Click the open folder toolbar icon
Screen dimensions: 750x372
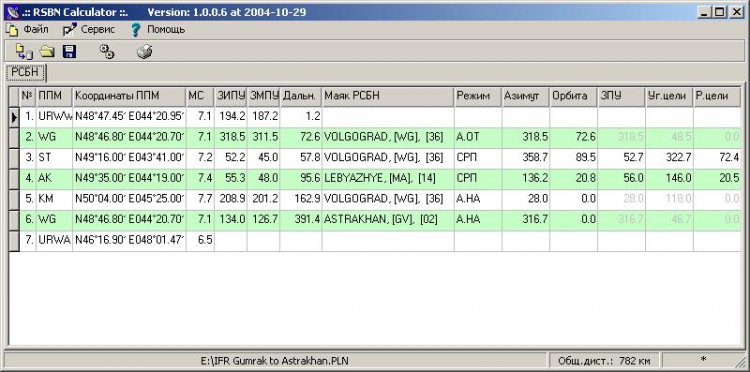(x=47, y=52)
